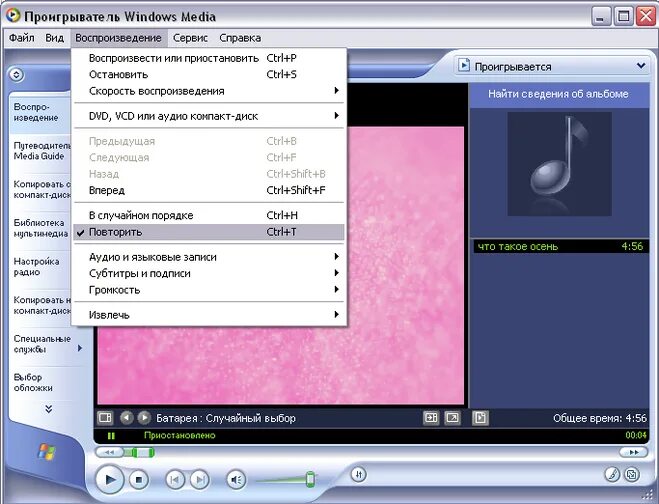
Task: Click the Play button
Action: pyautogui.click(x=109, y=479)
